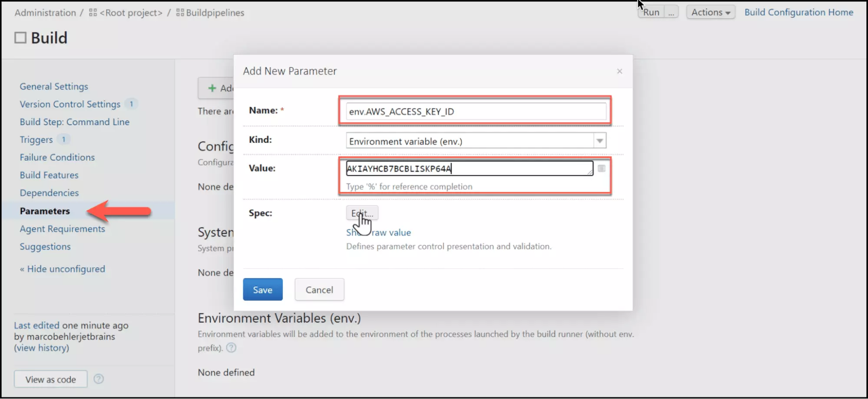This screenshot has height=399, width=868.
Task: Open Build Configuration Home link
Action: coord(799,12)
